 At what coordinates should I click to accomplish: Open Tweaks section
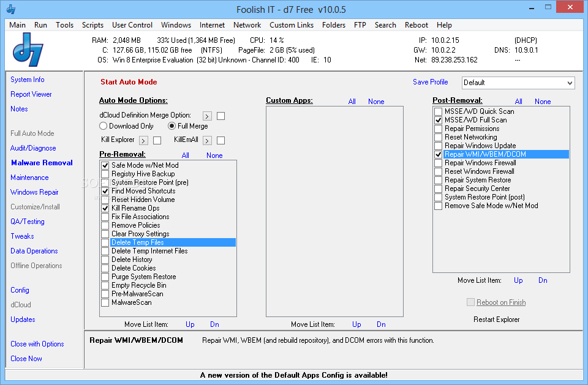pos(22,236)
